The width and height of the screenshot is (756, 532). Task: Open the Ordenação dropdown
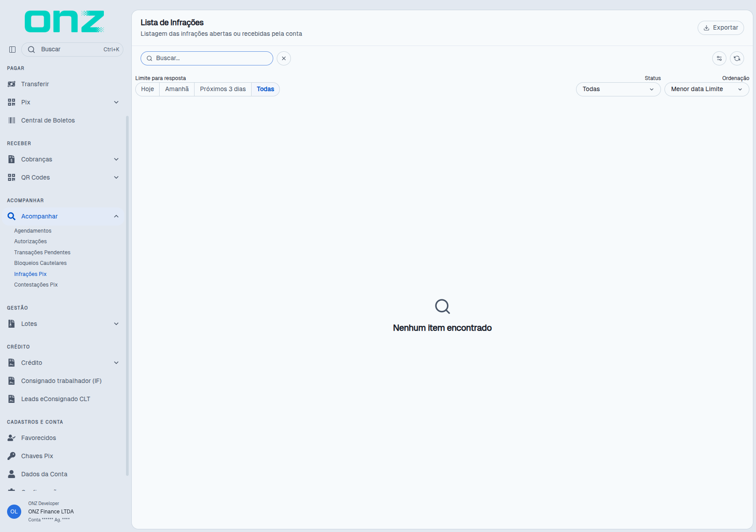click(706, 89)
